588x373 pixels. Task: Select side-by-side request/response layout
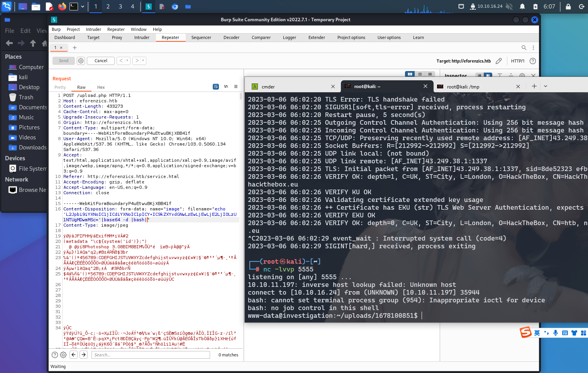[410, 74]
